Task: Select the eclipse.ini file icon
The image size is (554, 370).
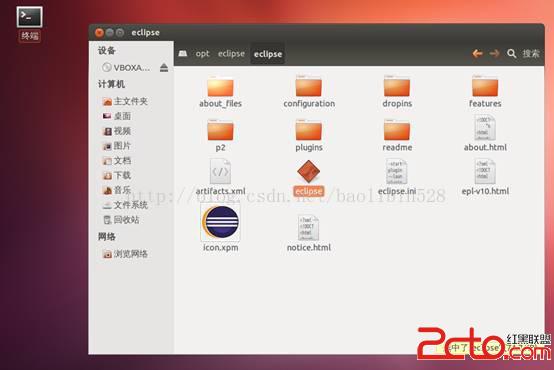Action: (x=397, y=172)
